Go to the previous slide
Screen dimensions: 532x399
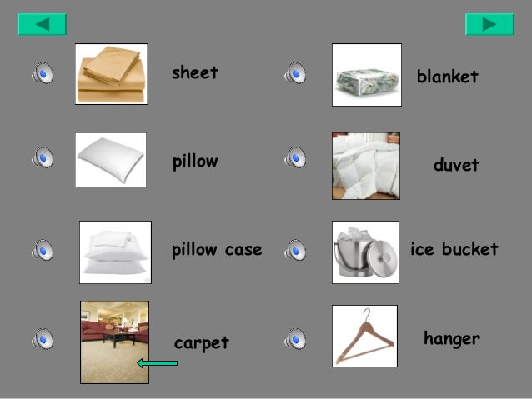[x=42, y=24]
